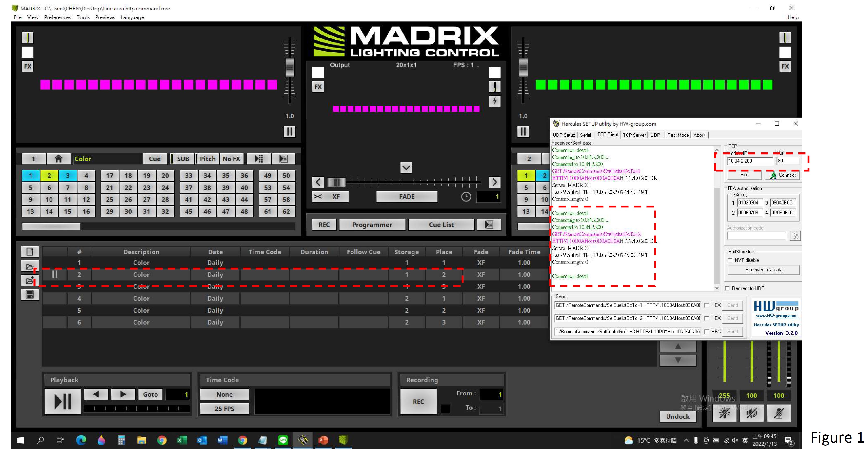Open the Time Code None dropdown
The height and width of the screenshot is (451, 868).
(x=224, y=394)
